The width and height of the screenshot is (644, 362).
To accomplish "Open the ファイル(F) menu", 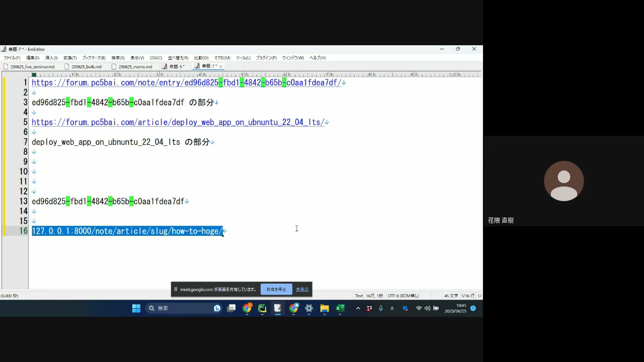I will click(12, 58).
